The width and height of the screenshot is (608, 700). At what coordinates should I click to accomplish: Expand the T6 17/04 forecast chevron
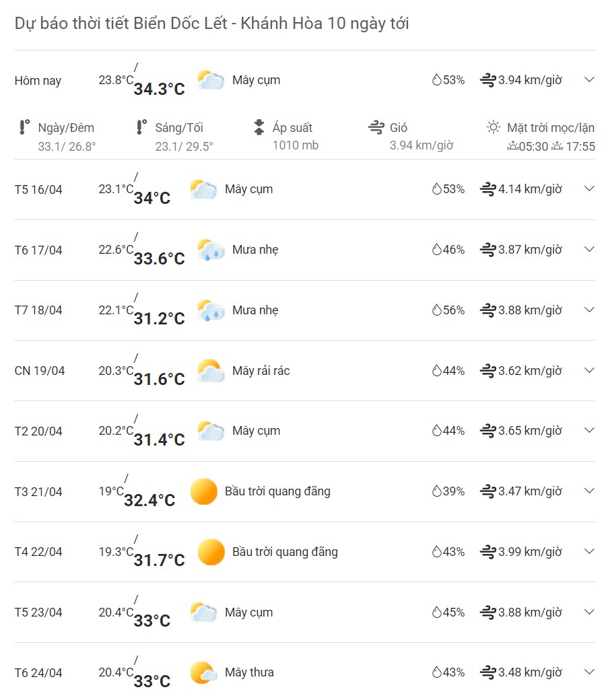point(589,249)
